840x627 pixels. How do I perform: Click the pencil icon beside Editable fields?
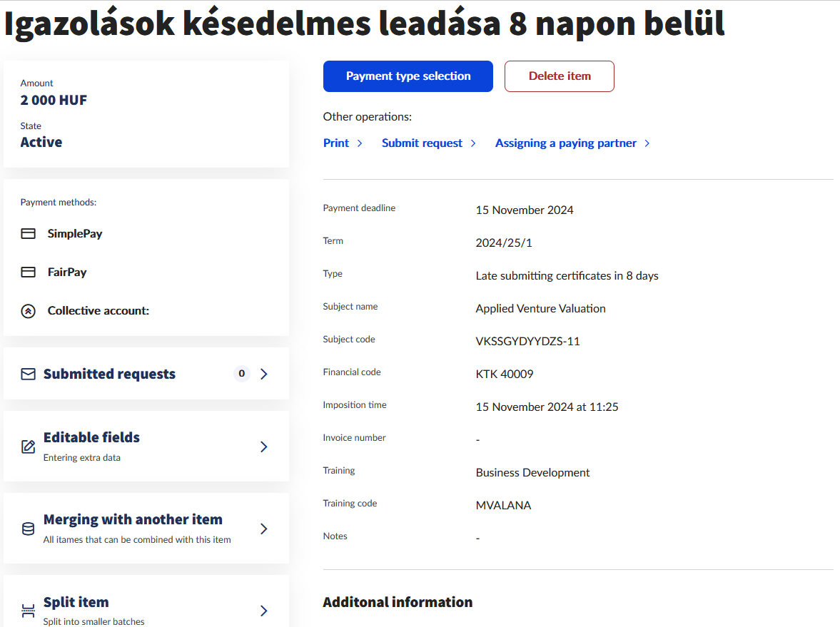point(29,447)
